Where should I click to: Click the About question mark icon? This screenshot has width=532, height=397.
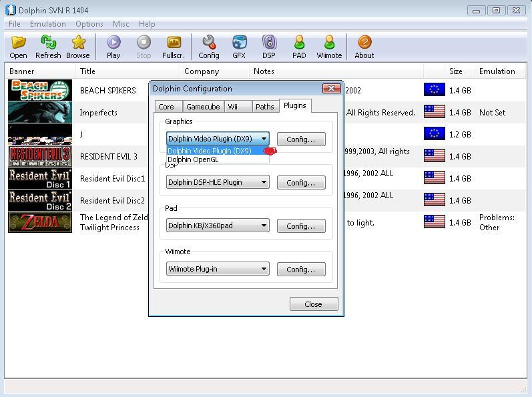point(364,43)
